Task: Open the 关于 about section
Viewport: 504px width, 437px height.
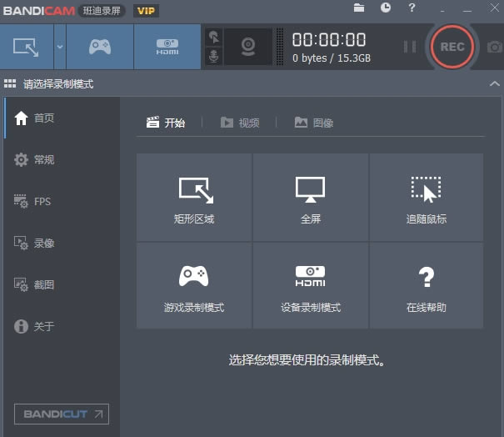Action: [x=62, y=326]
